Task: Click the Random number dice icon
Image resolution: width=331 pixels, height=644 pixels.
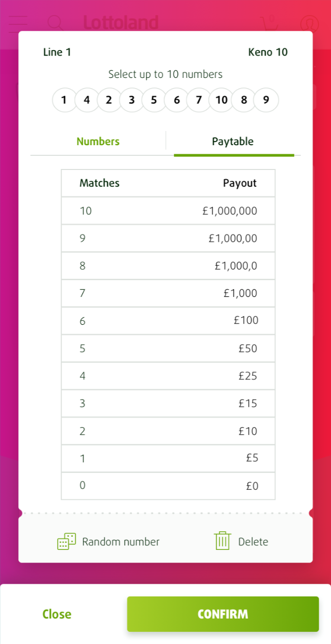Action: tap(67, 541)
